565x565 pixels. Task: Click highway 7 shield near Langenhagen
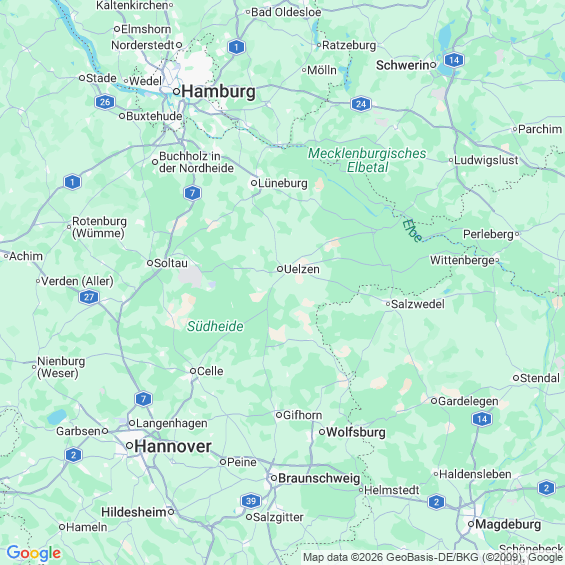143,399
